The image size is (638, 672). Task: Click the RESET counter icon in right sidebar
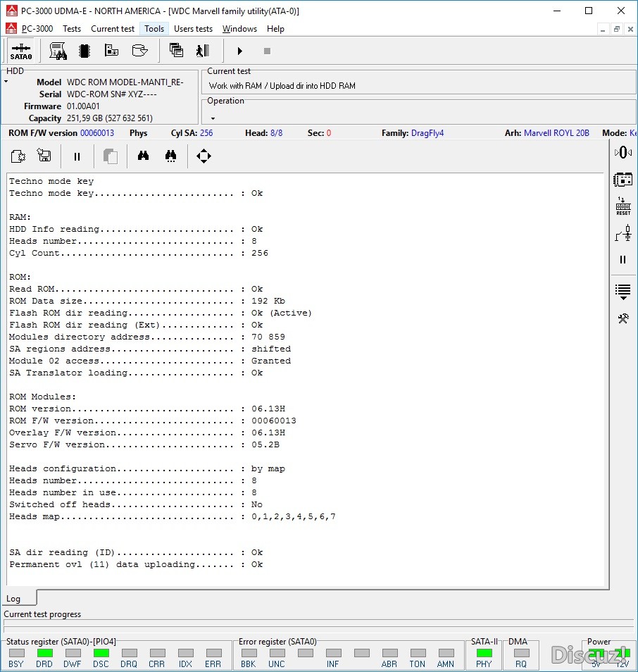[623, 206]
